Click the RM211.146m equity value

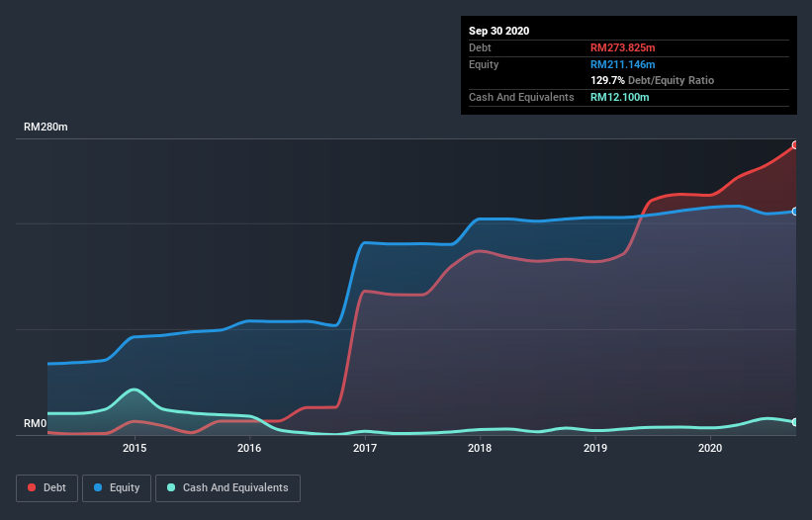tap(622, 64)
